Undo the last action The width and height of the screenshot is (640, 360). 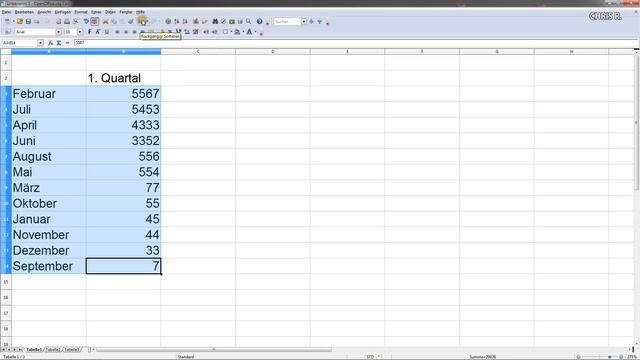click(142, 20)
